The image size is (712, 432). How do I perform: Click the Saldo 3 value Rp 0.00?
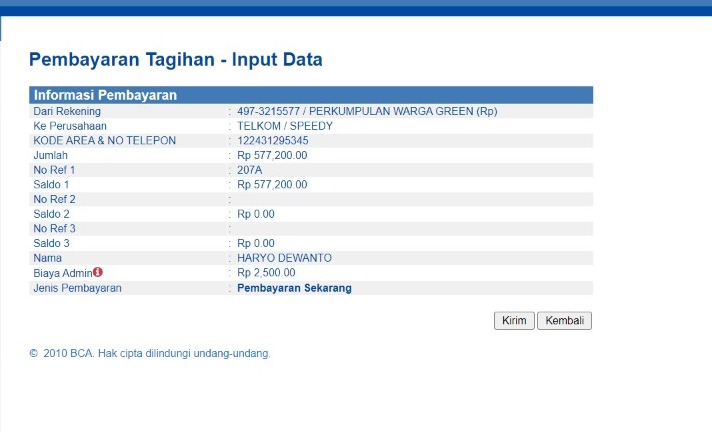point(255,243)
